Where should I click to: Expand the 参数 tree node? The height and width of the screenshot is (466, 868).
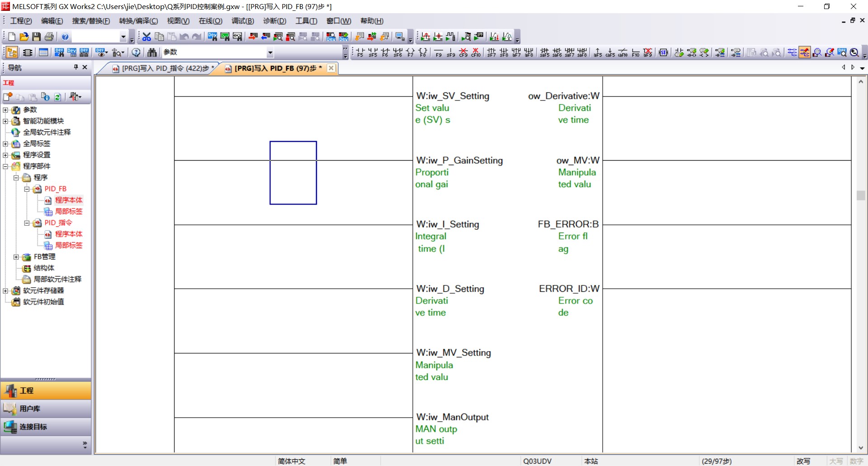tap(5, 110)
